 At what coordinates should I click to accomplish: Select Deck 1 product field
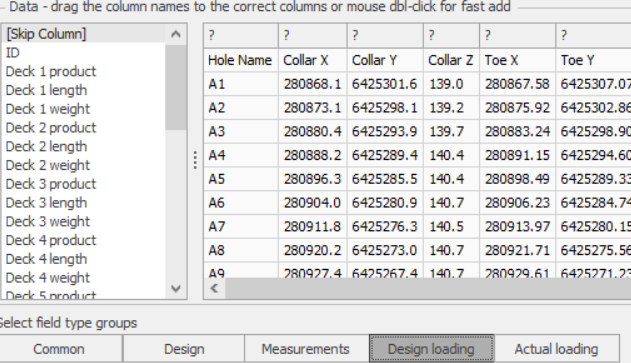pyautogui.click(x=84, y=71)
